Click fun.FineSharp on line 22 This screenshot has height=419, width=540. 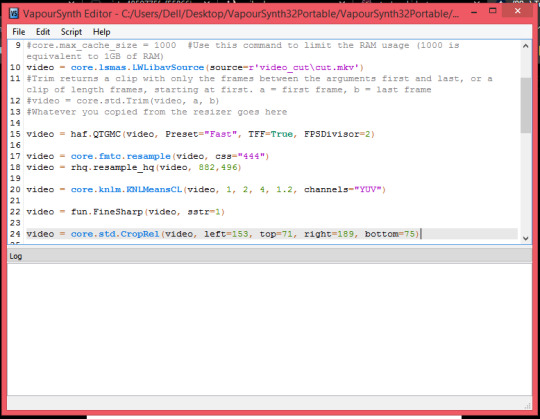click(x=107, y=212)
